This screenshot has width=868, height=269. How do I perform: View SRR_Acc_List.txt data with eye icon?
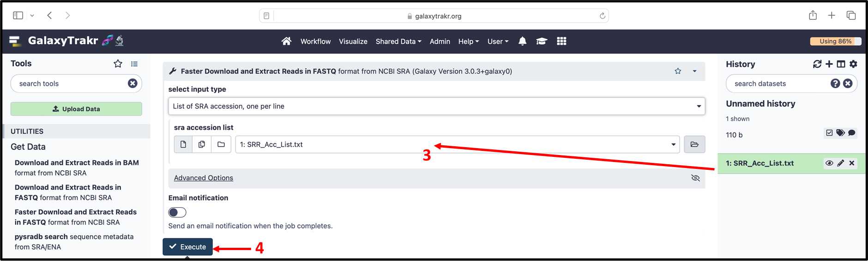(x=829, y=163)
